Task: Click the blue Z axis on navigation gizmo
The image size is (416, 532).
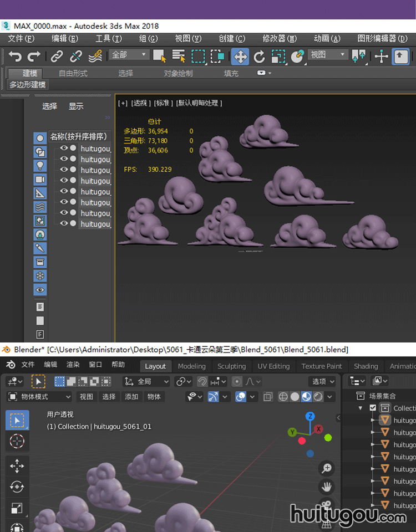Action: pyautogui.click(x=311, y=416)
